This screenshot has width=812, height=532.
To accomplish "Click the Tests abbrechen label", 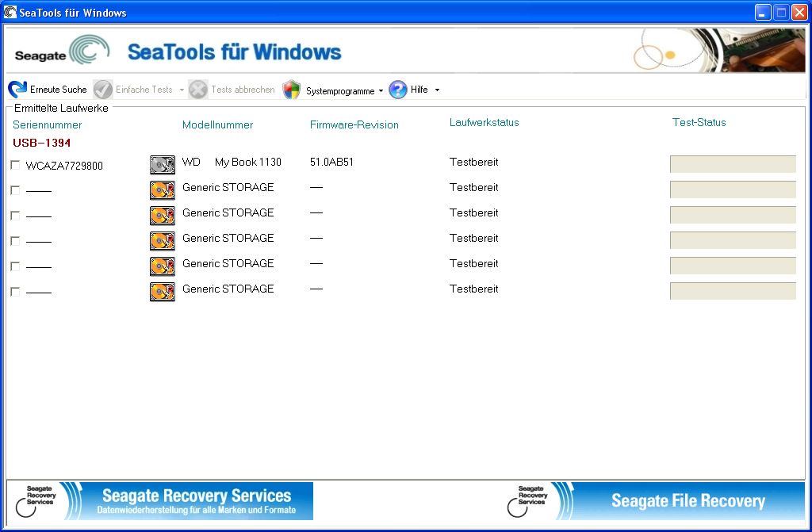I will click(x=243, y=90).
